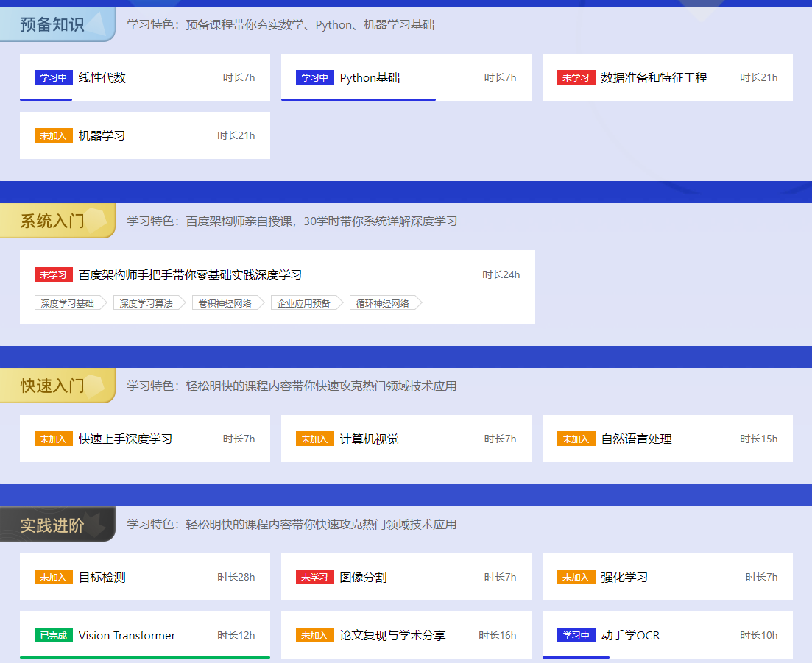The image size is (812, 663).
Task: Open the Python基础 course
Action: pos(406,77)
